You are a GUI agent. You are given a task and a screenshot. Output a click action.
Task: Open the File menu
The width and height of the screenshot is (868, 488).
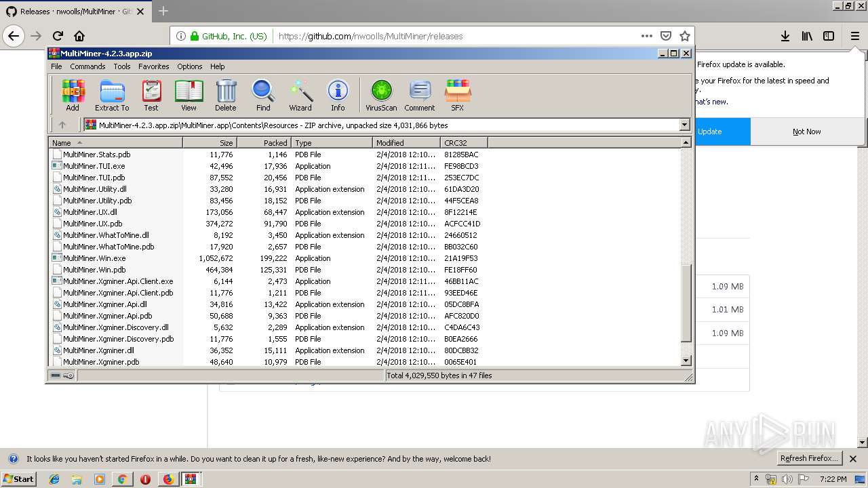(56, 66)
